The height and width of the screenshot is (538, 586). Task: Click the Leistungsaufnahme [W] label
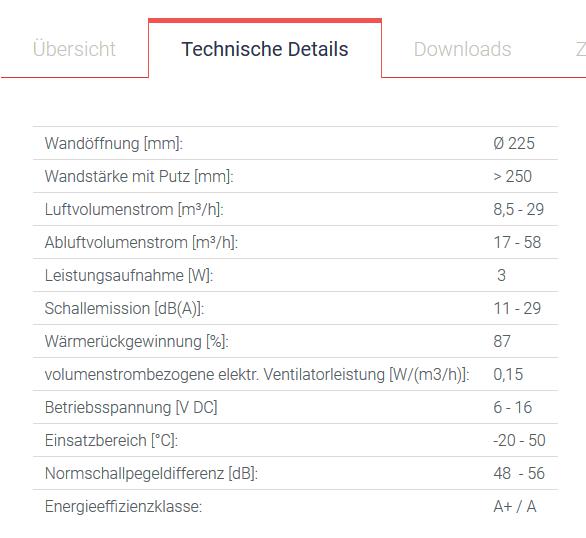click(x=129, y=275)
